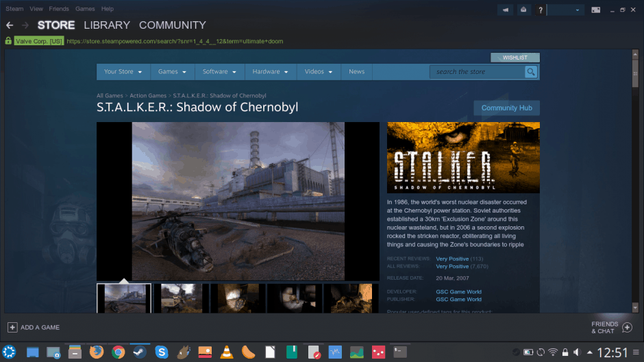This screenshot has width=644, height=362.
Task: Expand the Videos dropdown
Action: (319, 71)
